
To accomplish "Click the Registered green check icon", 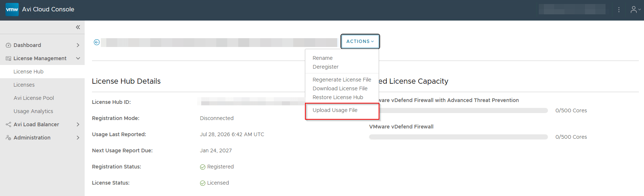I will point(203,167).
